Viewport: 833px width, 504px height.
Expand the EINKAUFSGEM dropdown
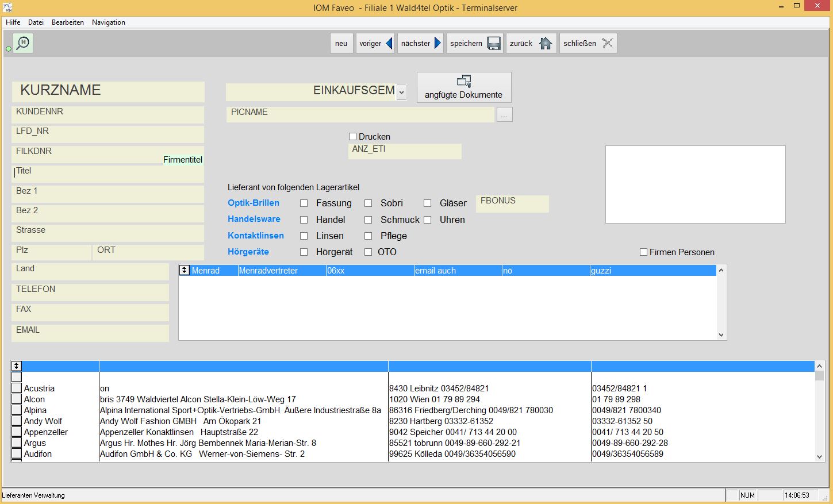(x=401, y=92)
